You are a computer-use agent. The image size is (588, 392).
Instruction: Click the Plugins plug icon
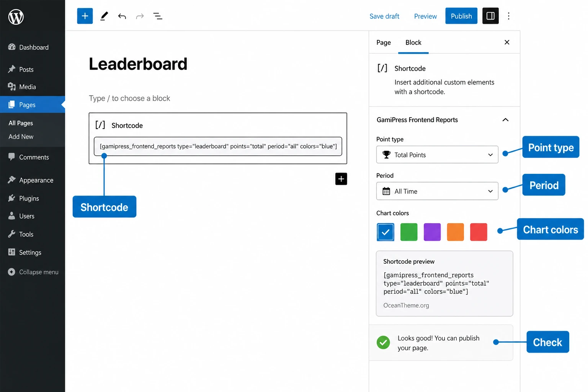[12, 198]
